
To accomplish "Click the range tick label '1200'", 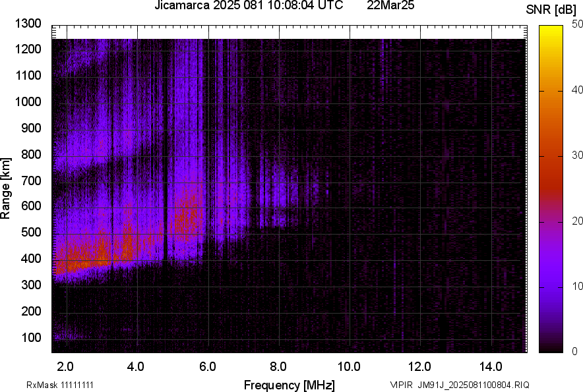I will point(28,49).
